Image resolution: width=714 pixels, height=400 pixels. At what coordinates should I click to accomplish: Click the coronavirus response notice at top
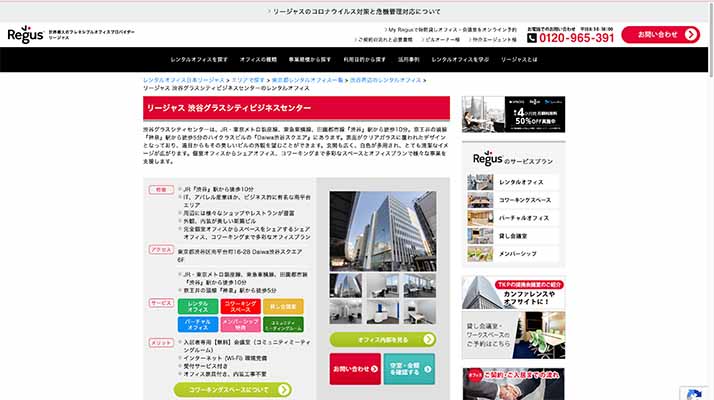pos(357,11)
